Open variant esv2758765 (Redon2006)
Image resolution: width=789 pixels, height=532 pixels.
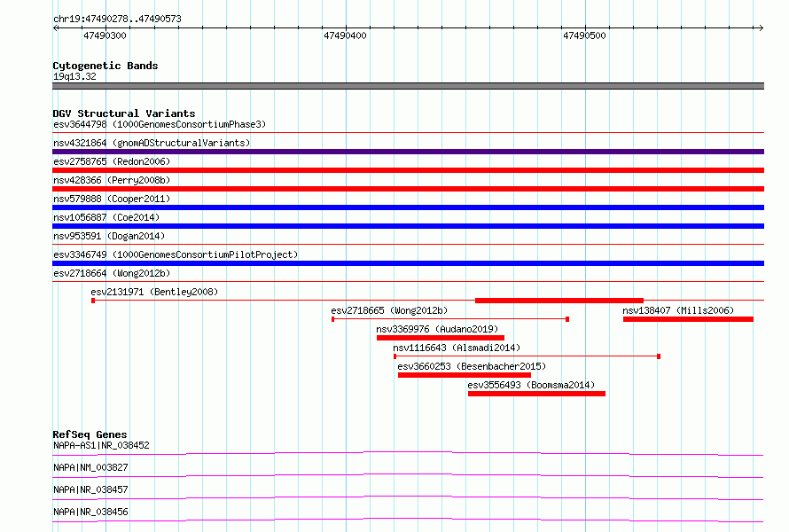tap(112, 161)
